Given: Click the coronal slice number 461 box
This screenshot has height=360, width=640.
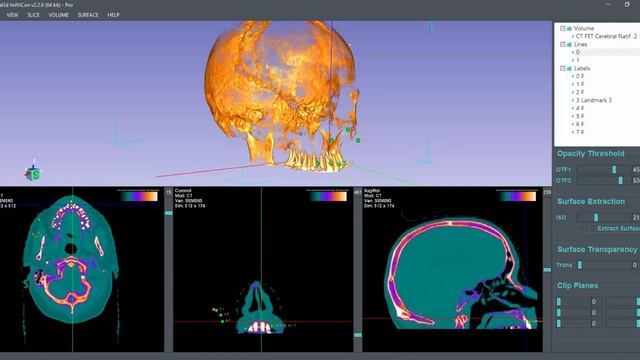Looking at the screenshot, I should (358, 192).
